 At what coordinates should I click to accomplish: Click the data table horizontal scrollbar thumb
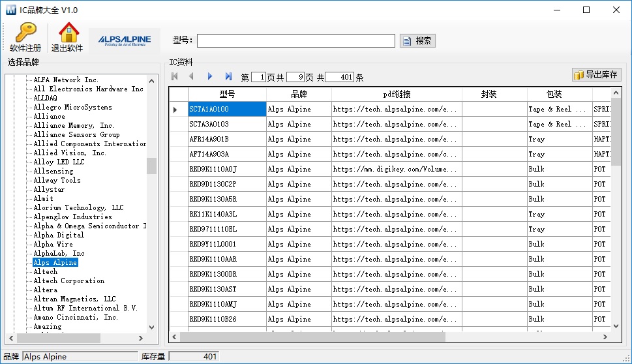312,337
